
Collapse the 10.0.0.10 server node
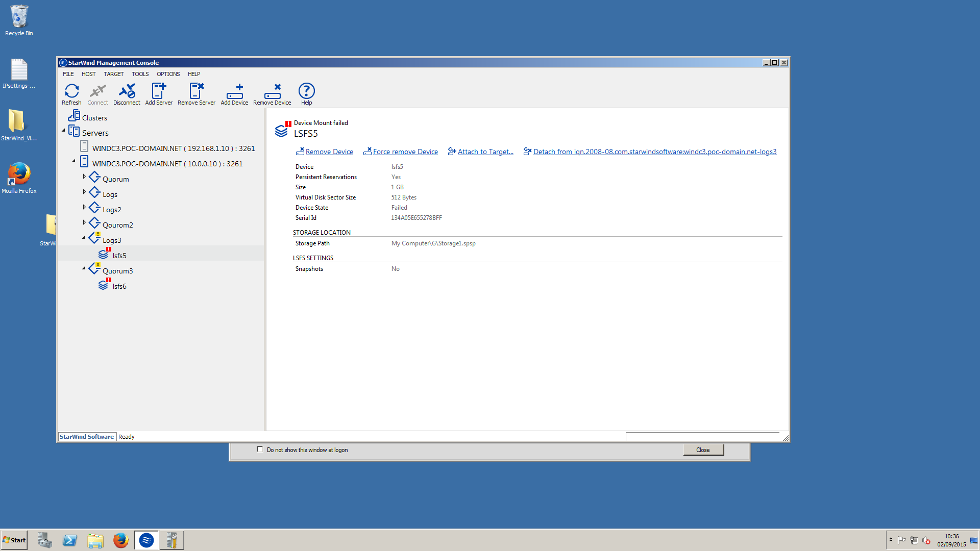pyautogui.click(x=73, y=161)
